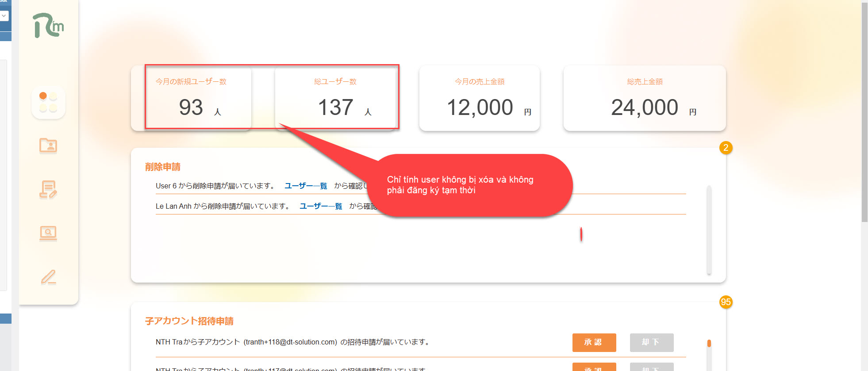This screenshot has height=371, width=868.
Task: Click the orange badge showing 95
Action: click(x=726, y=302)
